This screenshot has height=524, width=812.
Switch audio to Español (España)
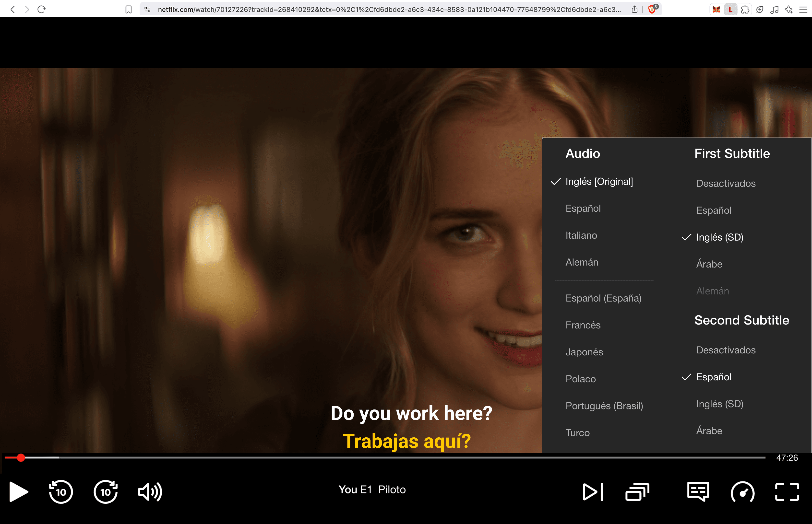pyautogui.click(x=603, y=298)
